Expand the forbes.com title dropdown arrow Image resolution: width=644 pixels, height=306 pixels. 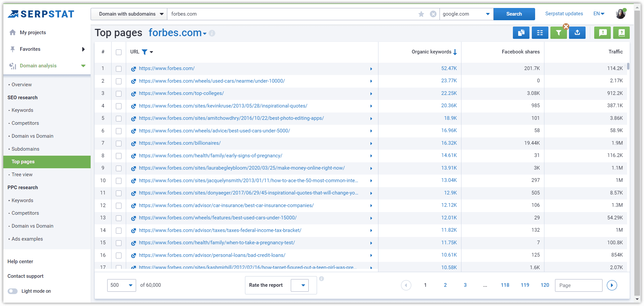click(205, 34)
